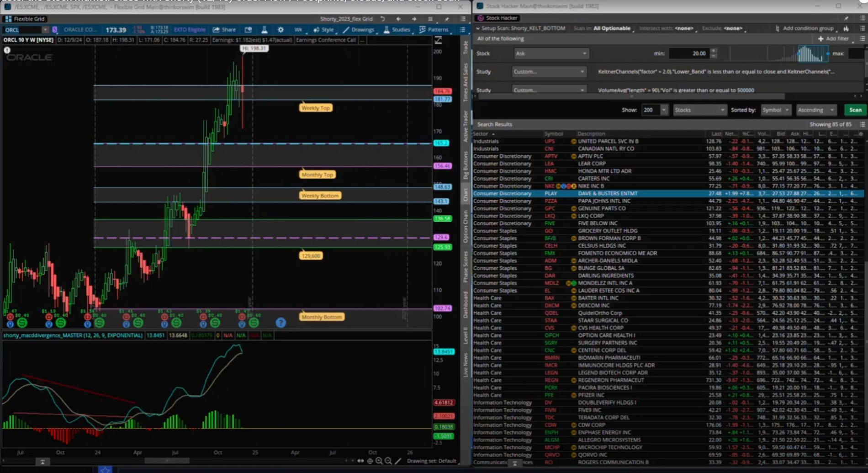Open chart toolbar hamburger menu at right
868x473 pixels.
coord(462,30)
